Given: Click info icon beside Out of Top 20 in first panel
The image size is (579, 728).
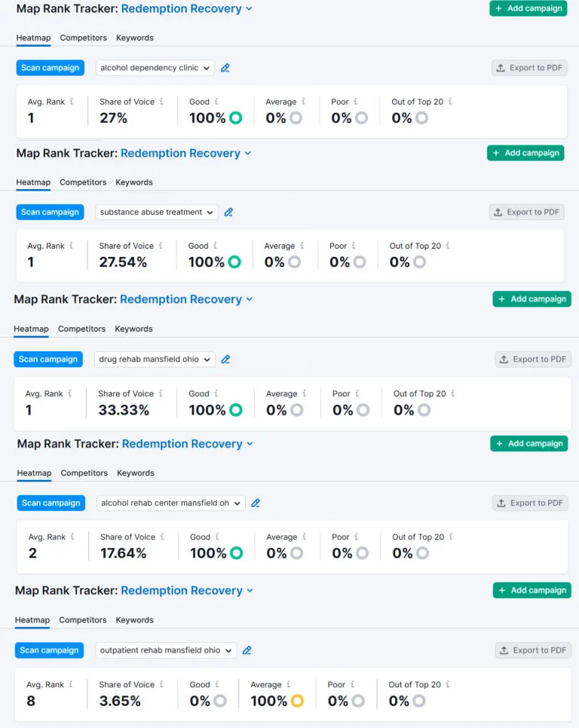Looking at the screenshot, I should click(450, 102).
